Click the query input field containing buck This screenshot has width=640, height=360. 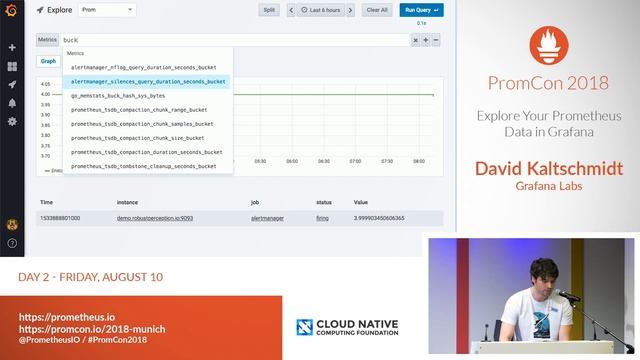pyautogui.click(x=235, y=40)
